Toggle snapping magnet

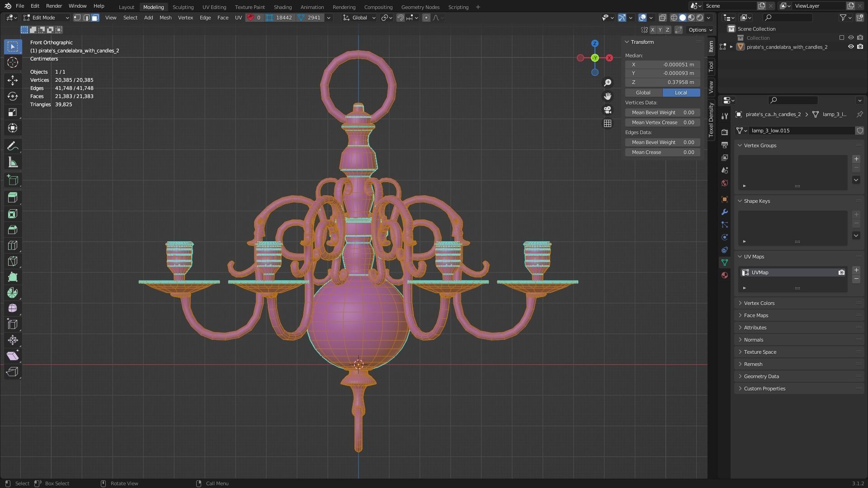point(400,18)
